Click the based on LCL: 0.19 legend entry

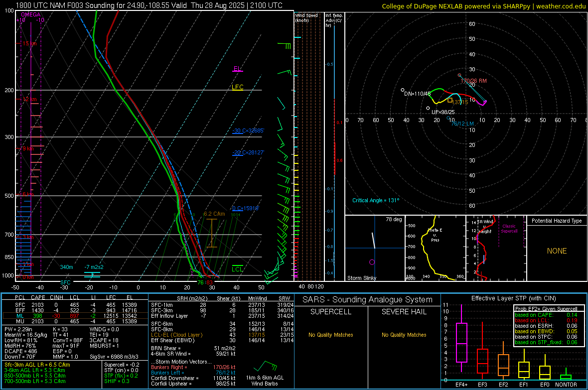(x=546, y=320)
